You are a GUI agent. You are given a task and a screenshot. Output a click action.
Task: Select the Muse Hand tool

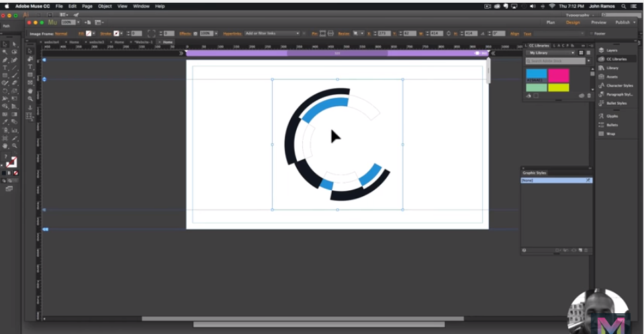(x=30, y=91)
